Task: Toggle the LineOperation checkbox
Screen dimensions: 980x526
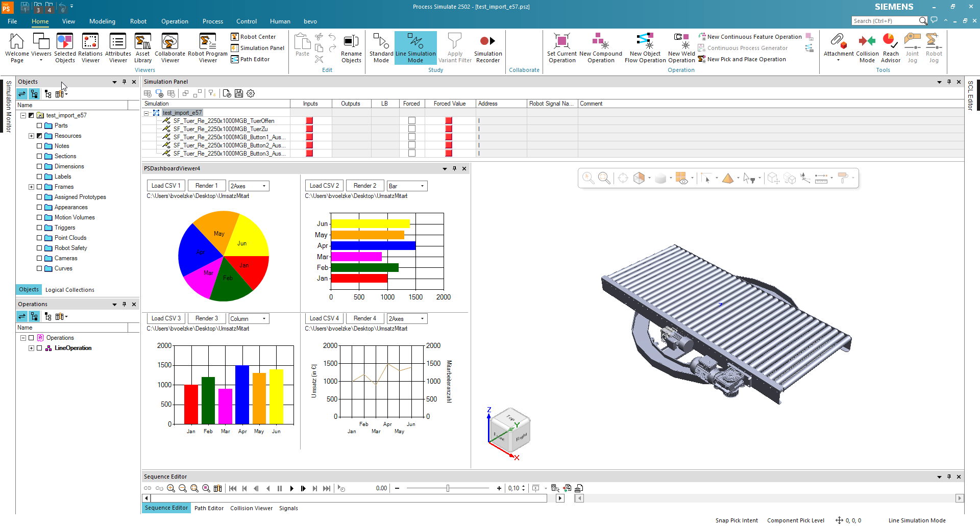Action: coord(39,348)
